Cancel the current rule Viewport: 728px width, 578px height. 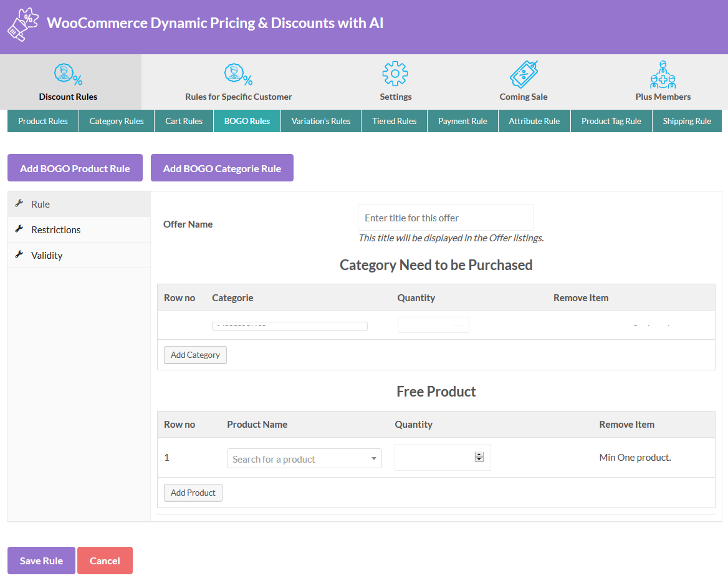[x=105, y=560]
